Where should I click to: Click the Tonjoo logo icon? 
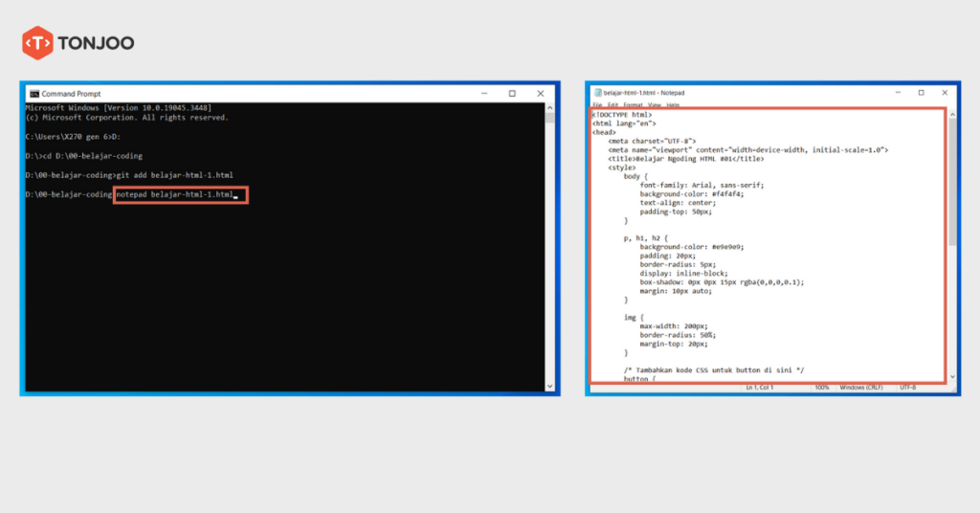coord(37,42)
